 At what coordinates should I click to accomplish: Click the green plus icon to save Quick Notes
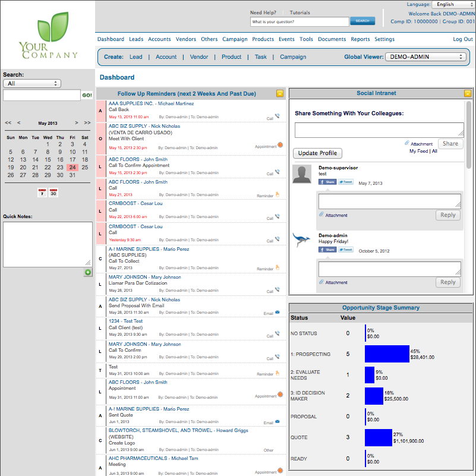88,272
